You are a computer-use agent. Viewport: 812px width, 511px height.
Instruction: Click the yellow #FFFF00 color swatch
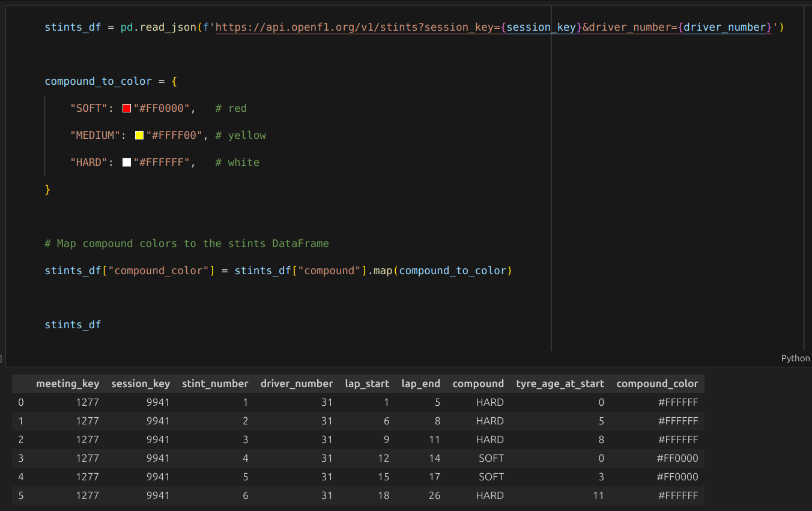[x=139, y=135]
